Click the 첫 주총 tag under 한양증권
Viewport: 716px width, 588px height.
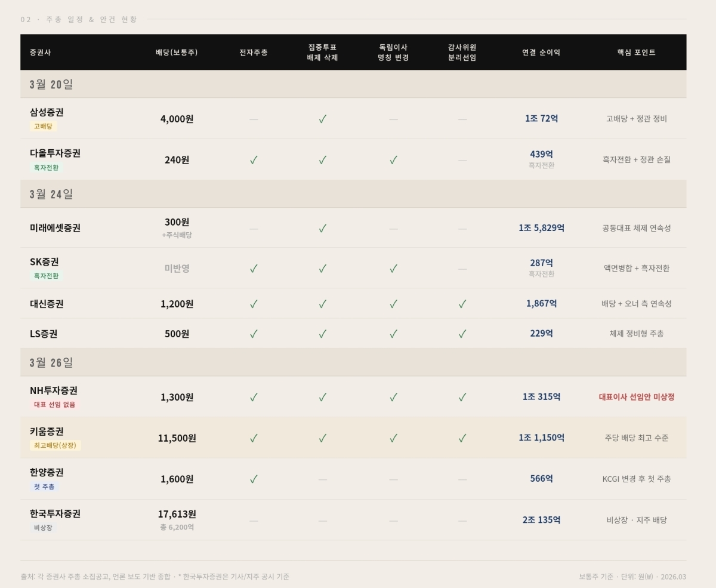[44, 487]
